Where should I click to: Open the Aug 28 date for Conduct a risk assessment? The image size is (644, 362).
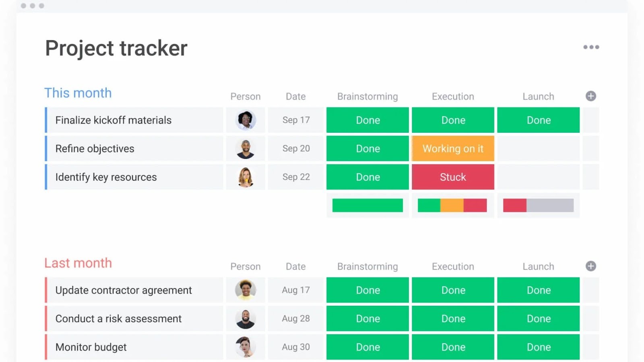pos(295,319)
